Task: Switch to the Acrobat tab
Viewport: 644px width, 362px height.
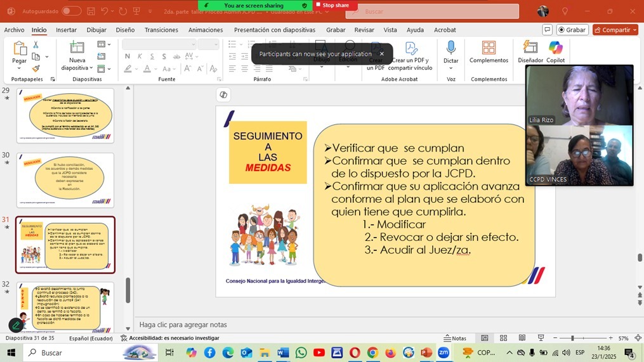Action: [x=445, y=30]
